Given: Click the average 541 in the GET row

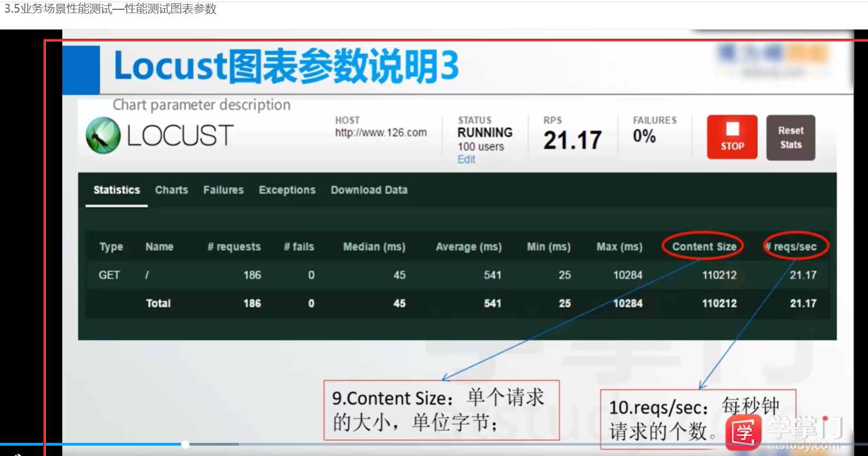Looking at the screenshot, I should (x=492, y=275).
